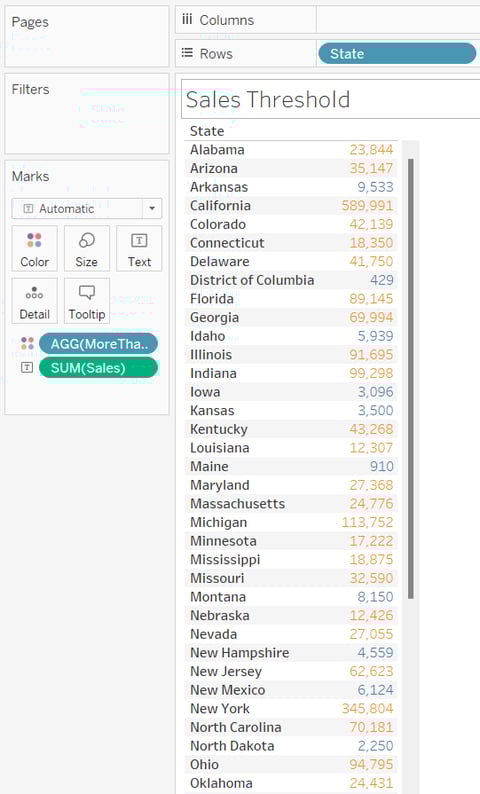Click the vertical scrollbar of the table
This screenshot has height=794, width=480.
(x=411, y=379)
